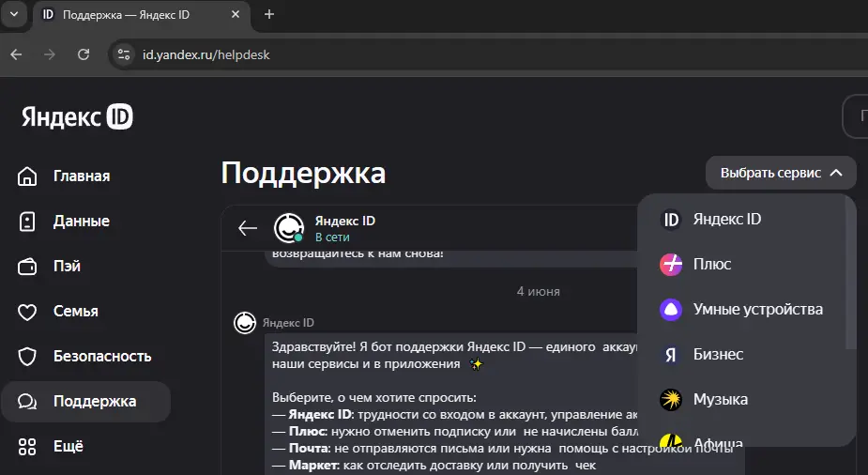Select the Бизнес service icon
This screenshot has width=868, height=475.
671,354
